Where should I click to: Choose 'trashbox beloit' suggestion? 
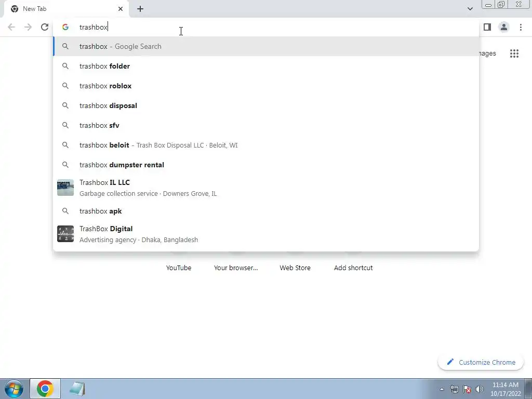pyautogui.click(x=266, y=145)
